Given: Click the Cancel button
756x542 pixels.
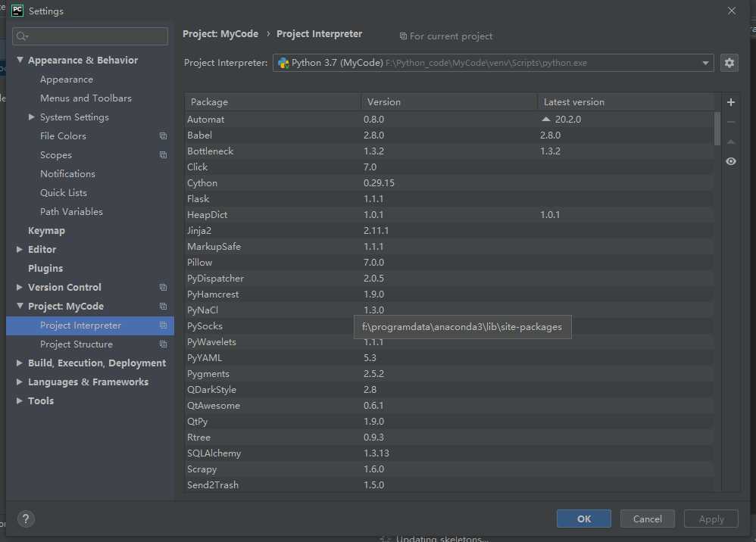Looking at the screenshot, I should point(647,519).
